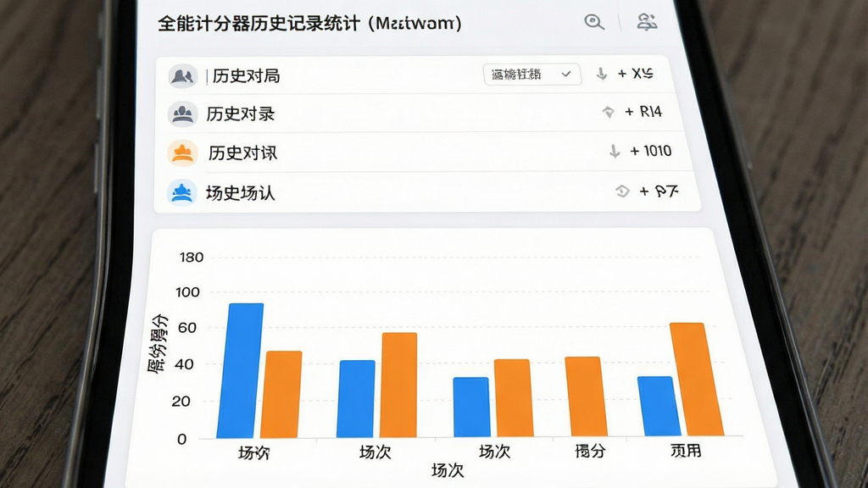
Task: Tap the circular refresh icon in the last row
Action: pyautogui.click(x=623, y=191)
